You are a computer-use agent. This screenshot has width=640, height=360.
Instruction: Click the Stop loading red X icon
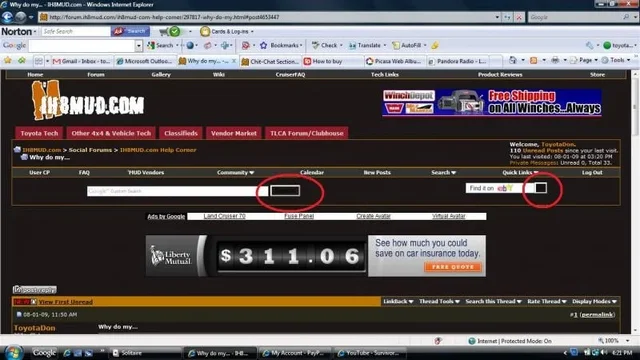pyautogui.click(x=519, y=17)
